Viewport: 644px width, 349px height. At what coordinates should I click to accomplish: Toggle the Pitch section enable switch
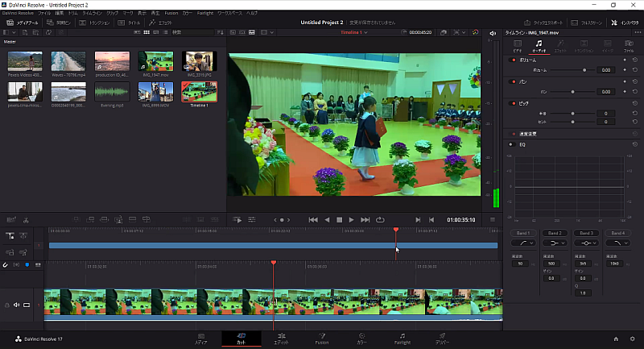pos(513,103)
